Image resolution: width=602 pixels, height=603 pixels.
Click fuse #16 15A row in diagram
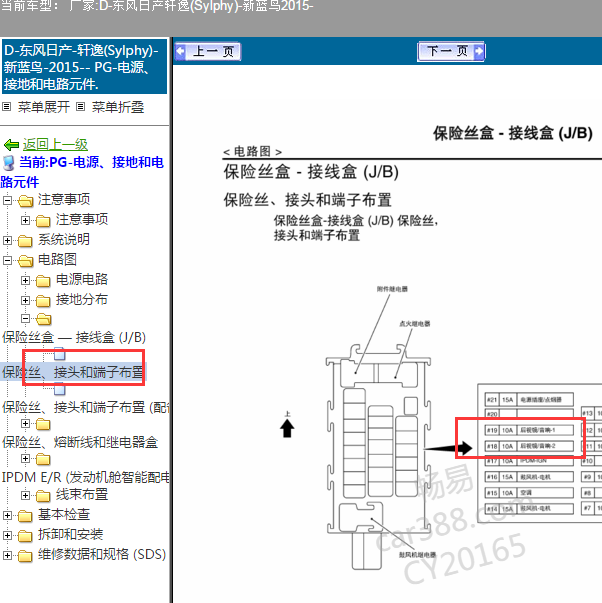click(x=529, y=477)
